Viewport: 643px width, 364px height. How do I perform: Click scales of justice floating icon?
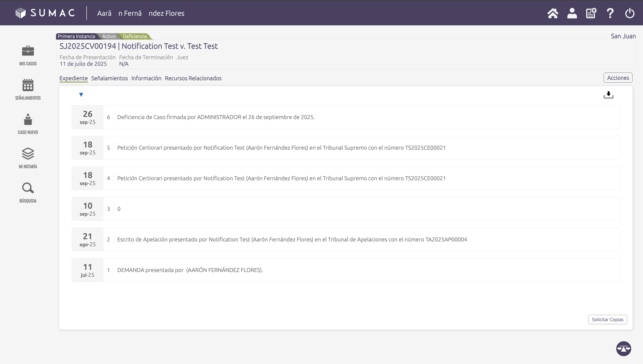[x=624, y=348]
